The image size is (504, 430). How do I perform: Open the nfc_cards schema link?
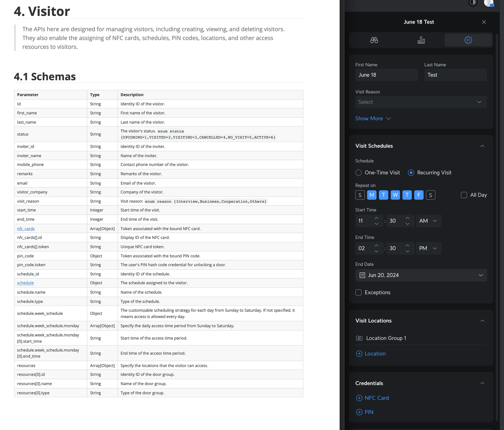click(26, 229)
